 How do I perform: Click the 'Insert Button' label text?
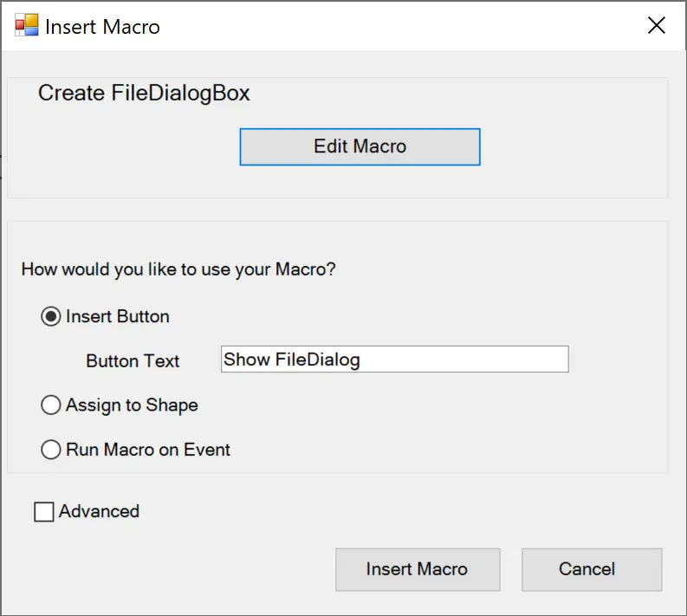[118, 316]
